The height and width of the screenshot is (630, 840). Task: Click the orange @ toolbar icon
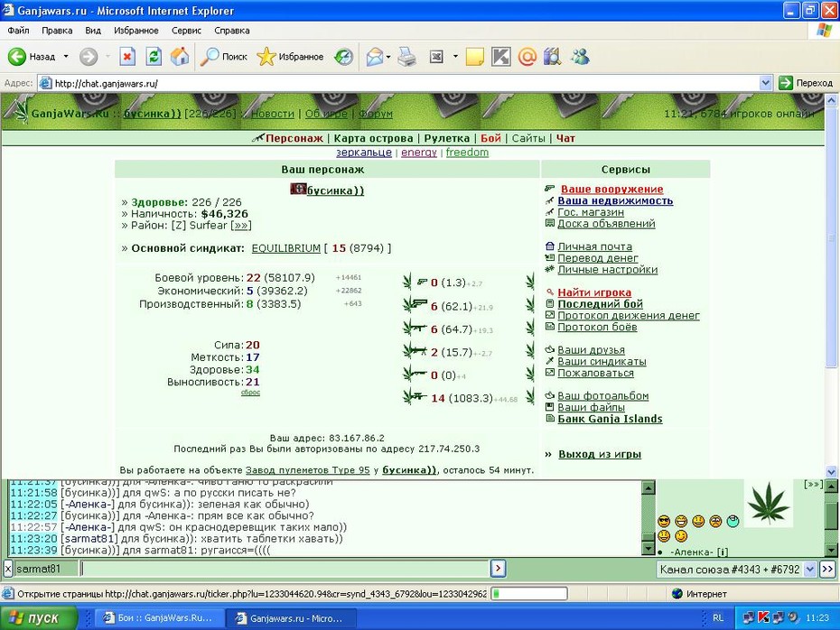point(527,56)
